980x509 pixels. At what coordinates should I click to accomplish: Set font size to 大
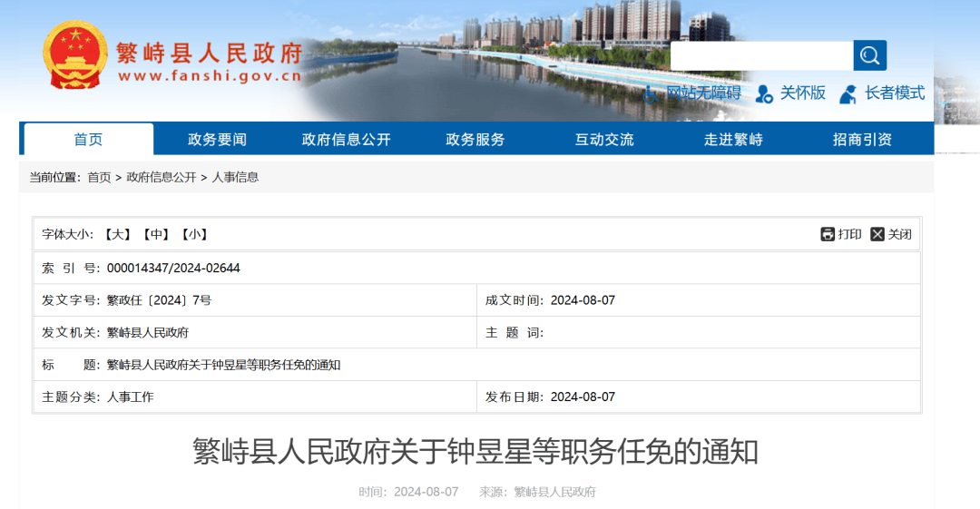(x=117, y=234)
